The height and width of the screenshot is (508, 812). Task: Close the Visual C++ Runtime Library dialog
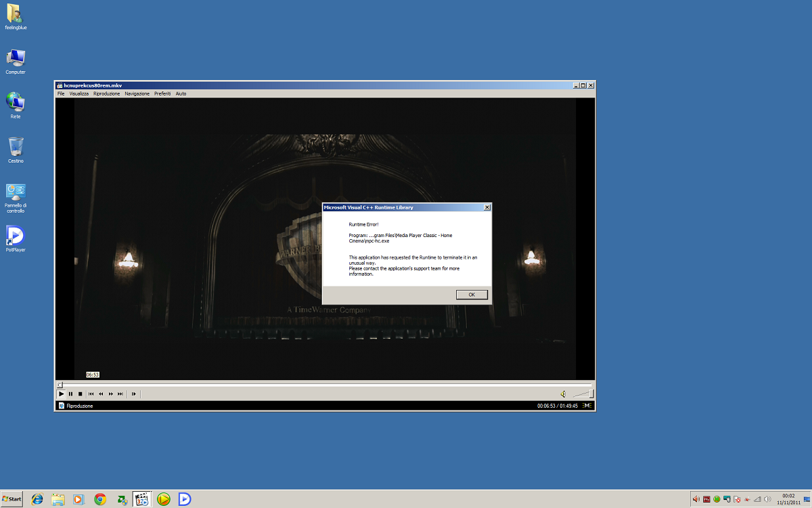[487, 207]
